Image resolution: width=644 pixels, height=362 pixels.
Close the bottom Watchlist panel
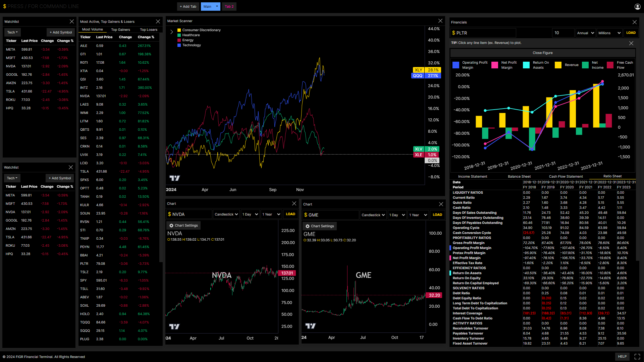70,167
